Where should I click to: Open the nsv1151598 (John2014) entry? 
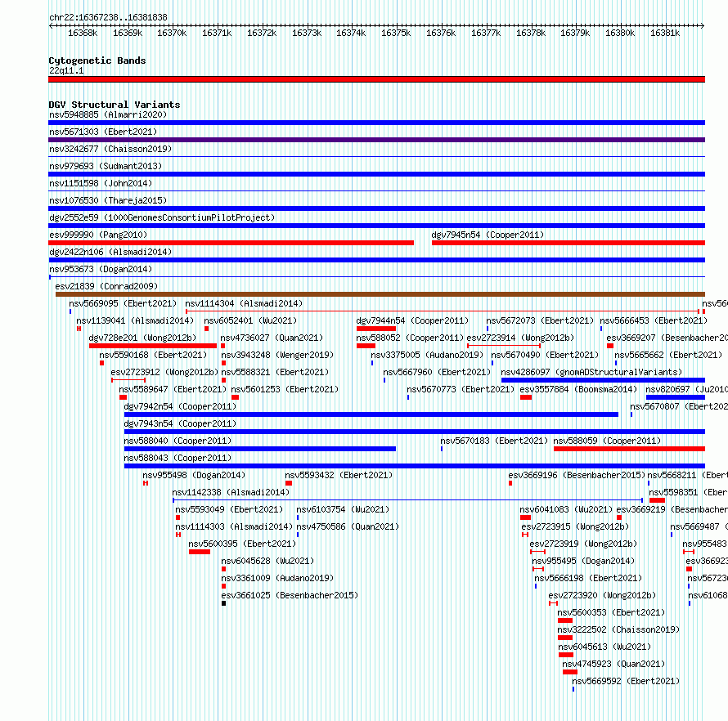point(101,183)
